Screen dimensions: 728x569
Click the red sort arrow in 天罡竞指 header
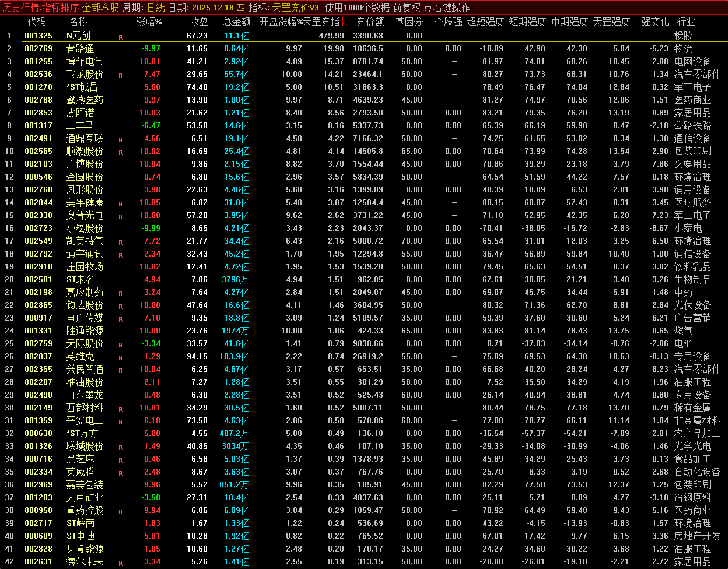(x=343, y=23)
